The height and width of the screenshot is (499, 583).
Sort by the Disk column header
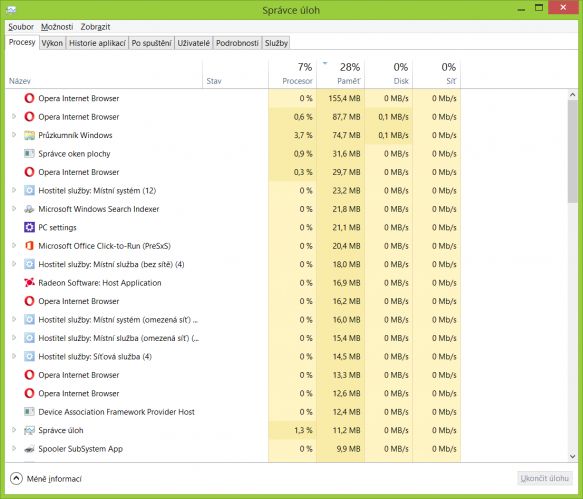pyautogui.click(x=389, y=74)
